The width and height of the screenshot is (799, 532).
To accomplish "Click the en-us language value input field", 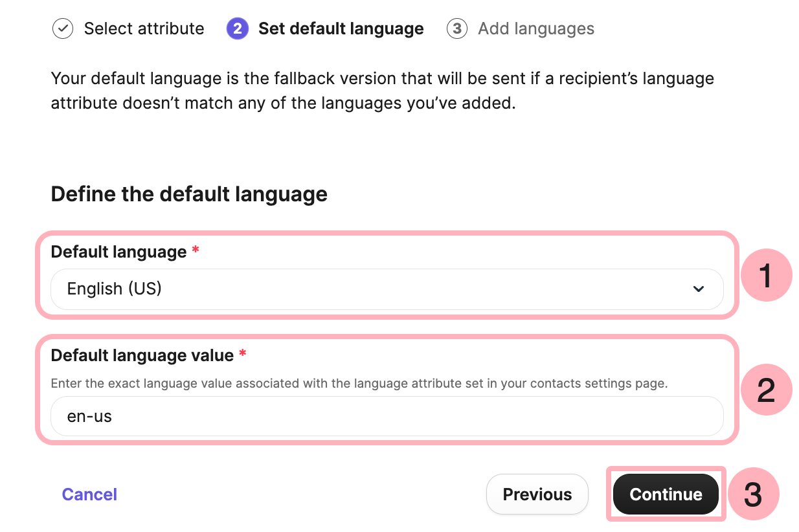I will coord(387,416).
